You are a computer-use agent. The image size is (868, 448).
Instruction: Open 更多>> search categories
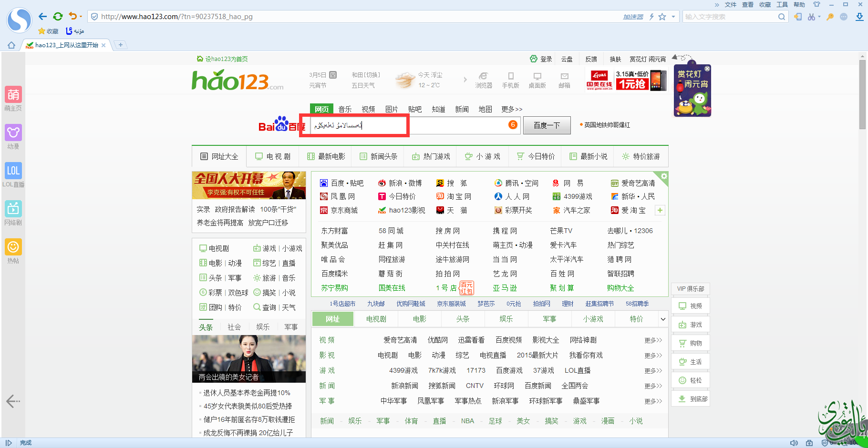coord(512,109)
